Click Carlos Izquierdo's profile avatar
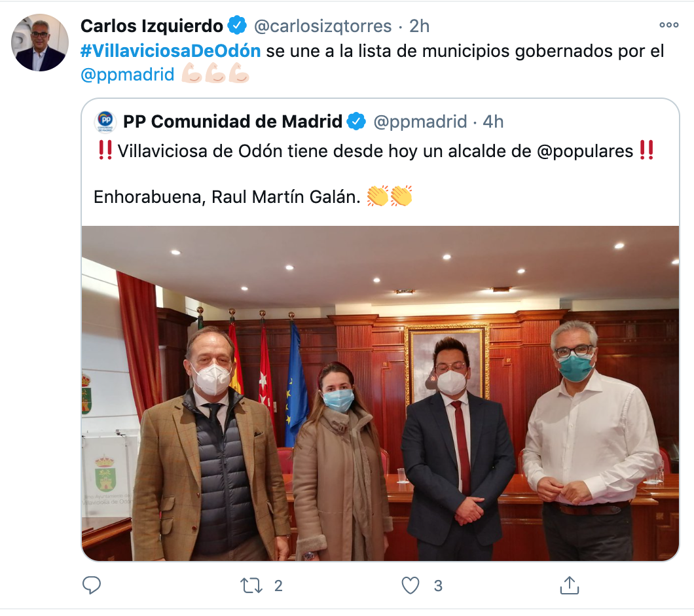Screen dimensions: 694x616 point(40,43)
